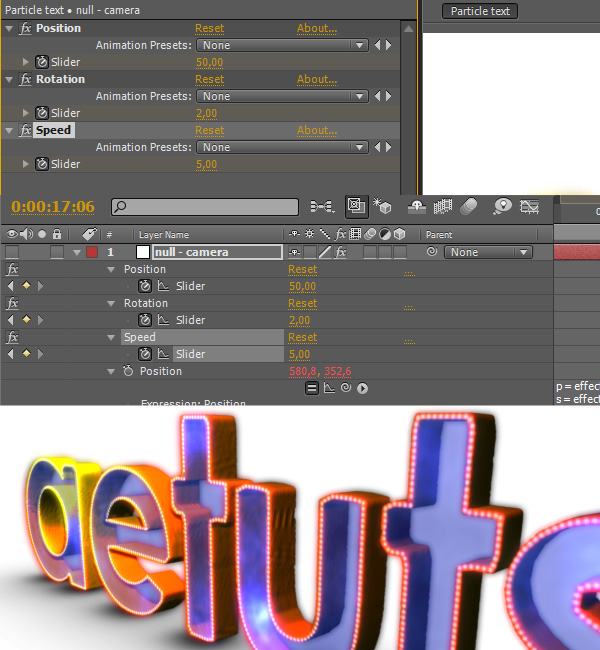Click the stopwatch on the Speed effect Slider
The image size is (600, 650).
point(41,164)
